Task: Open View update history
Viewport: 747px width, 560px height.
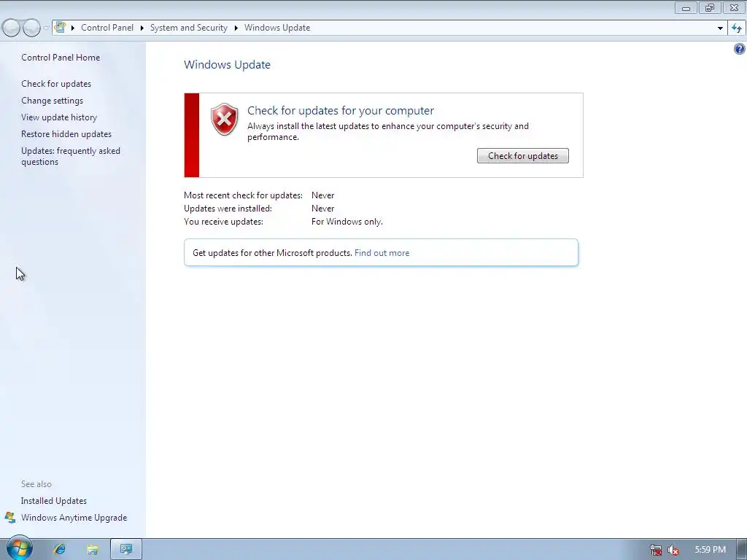Action: (59, 117)
